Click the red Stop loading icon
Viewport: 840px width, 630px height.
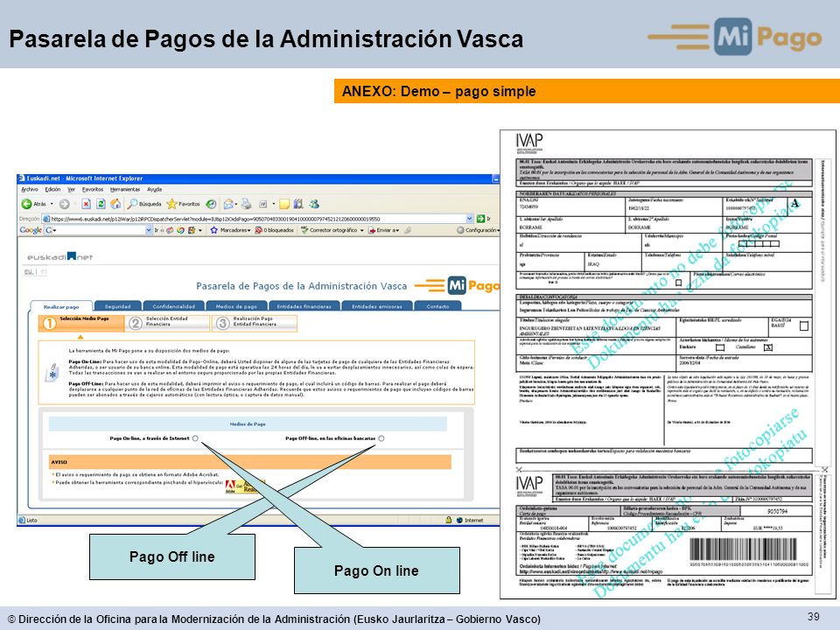[x=87, y=204]
